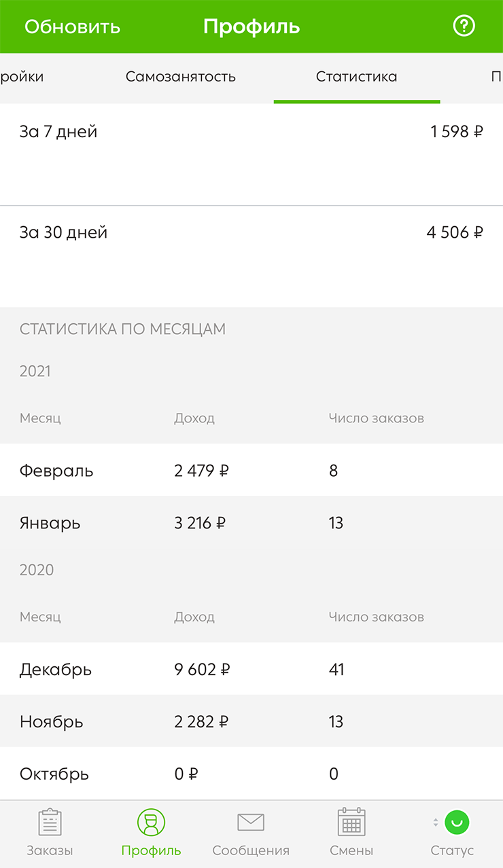Select the Январь statistics row
The height and width of the screenshot is (868, 503).
pyautogui.click(x=251, y=523)
